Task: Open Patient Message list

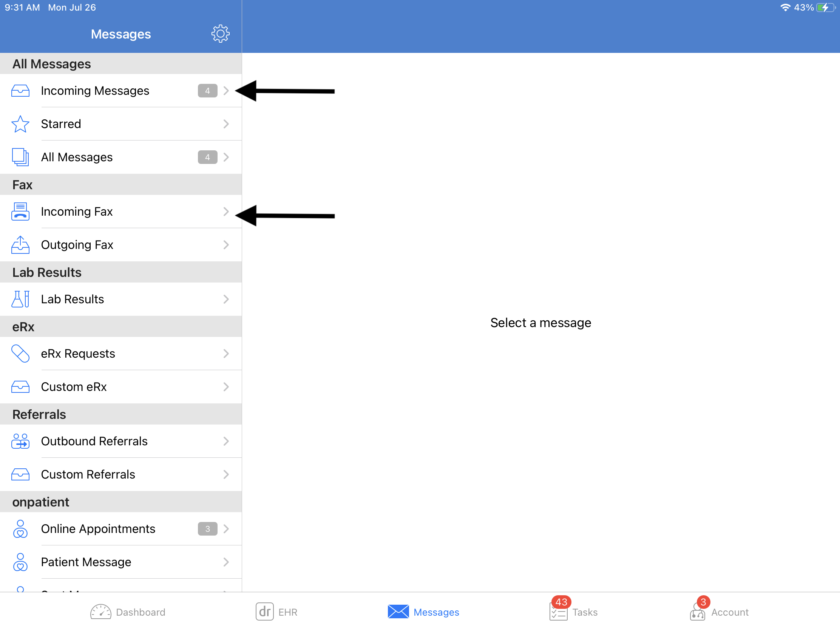Action: coord(121,562)
